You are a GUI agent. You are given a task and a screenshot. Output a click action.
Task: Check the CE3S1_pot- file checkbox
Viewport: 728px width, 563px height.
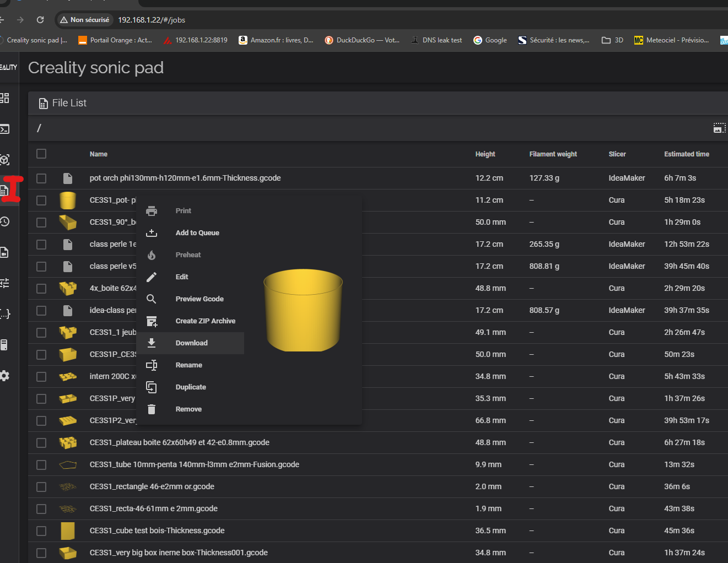(x=41, y=200)
